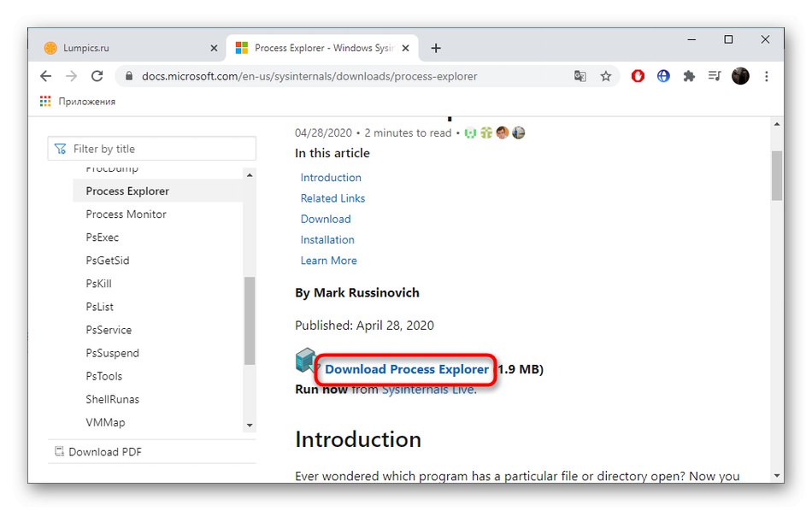Viewport: 812px width, 511px height.
Task: Click the Filter by title field
Action: [152, 149]
